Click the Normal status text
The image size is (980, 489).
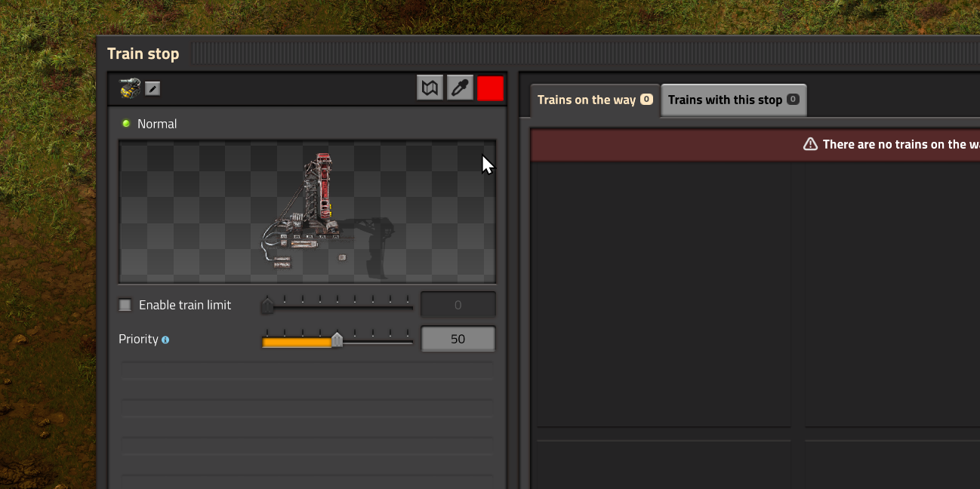[157, 124]
